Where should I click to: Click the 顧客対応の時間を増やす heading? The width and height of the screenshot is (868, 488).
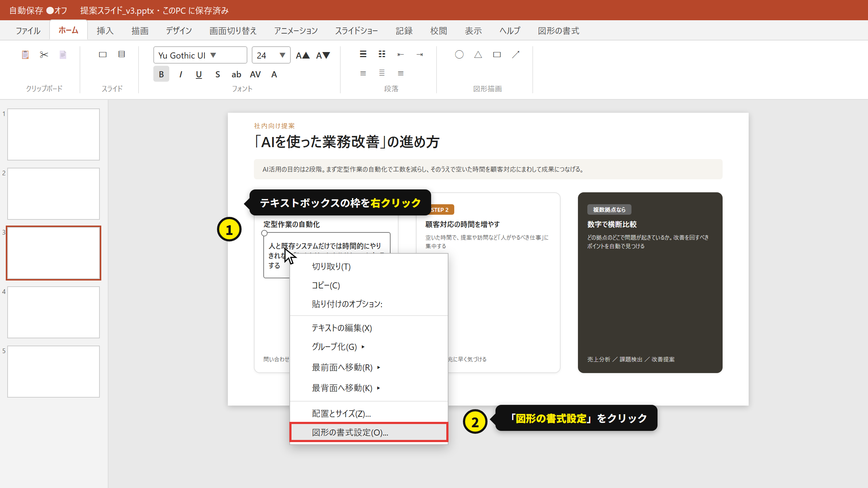point(463,224)
